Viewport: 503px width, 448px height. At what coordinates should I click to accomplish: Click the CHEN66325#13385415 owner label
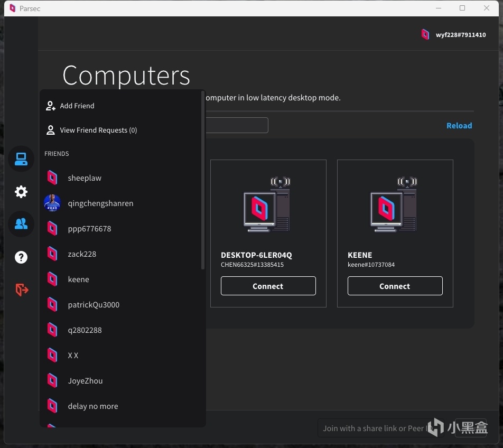(x=252, y=265)
